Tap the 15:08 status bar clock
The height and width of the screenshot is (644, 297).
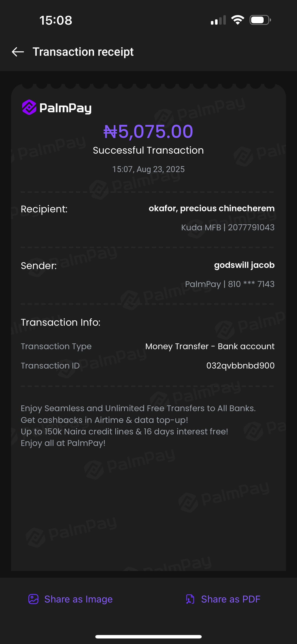pos(56,20)
